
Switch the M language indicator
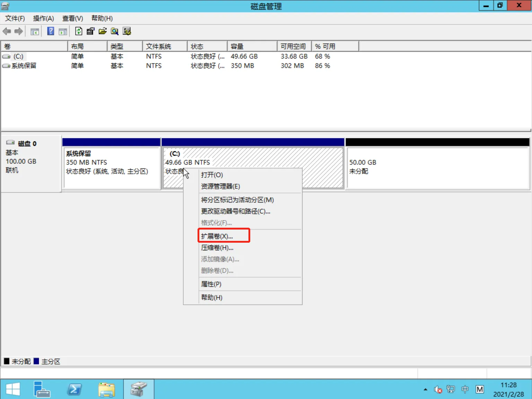pyautogui.click(x=480, y=389)
